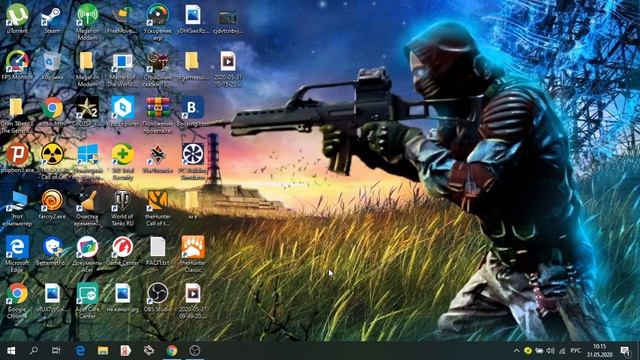Select the Корзина recycle bin icon
Screen dimensions: 640x360
tap(52, 61)
